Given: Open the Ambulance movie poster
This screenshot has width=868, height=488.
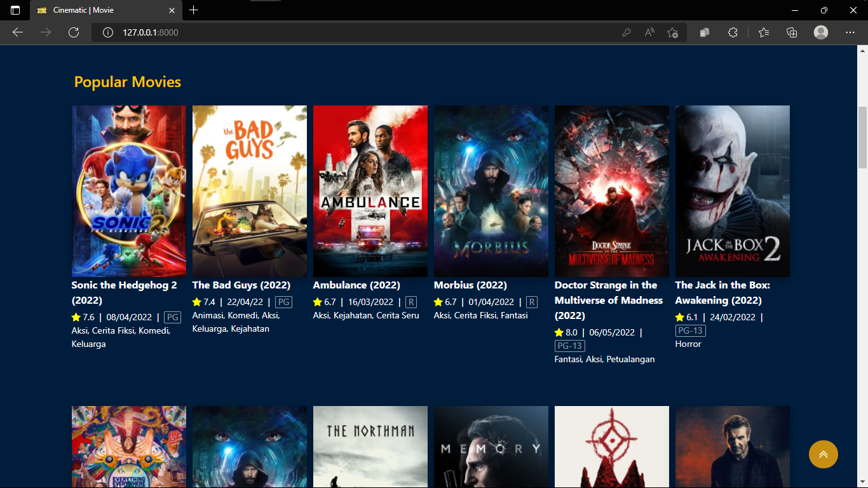Looking at the screenshot, I should (x=370, y=191).
